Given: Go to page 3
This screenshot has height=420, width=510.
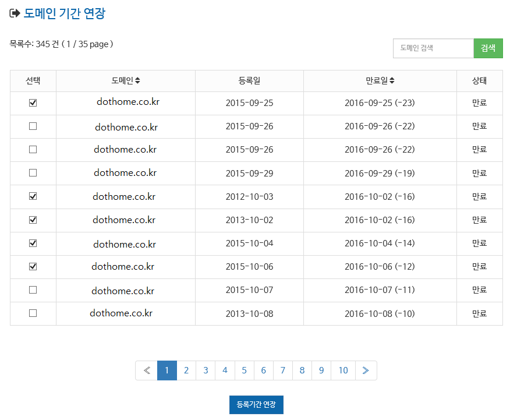Looking at the screenshot, I should [206, 370].
